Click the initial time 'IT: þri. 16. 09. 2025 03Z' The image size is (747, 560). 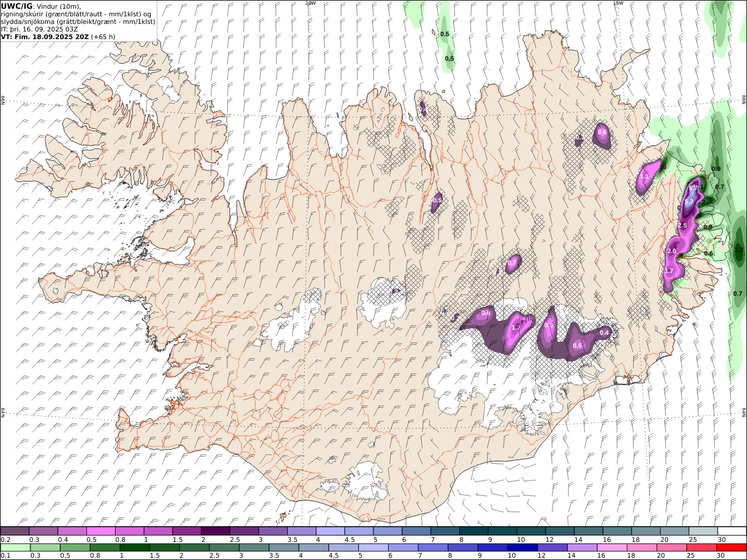click(x=39, y=29)
